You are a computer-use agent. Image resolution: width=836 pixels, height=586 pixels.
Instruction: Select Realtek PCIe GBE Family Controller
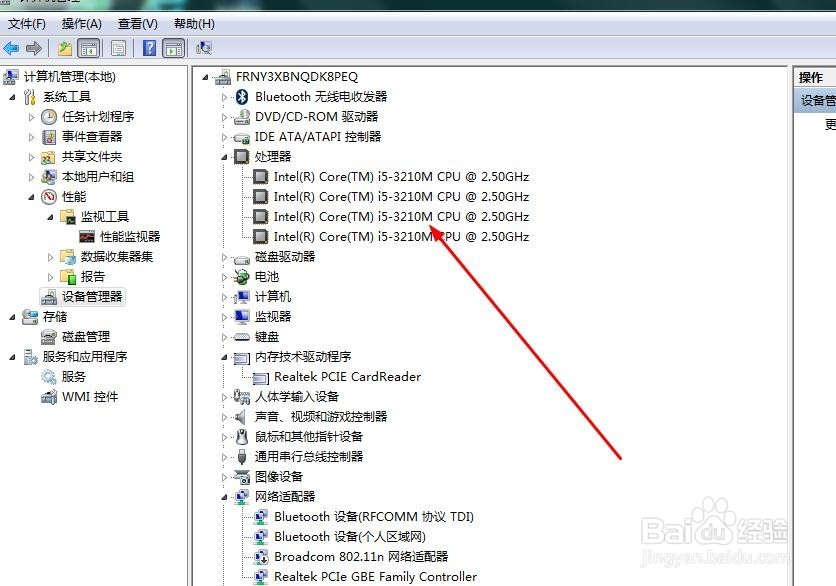coord(375,576)
